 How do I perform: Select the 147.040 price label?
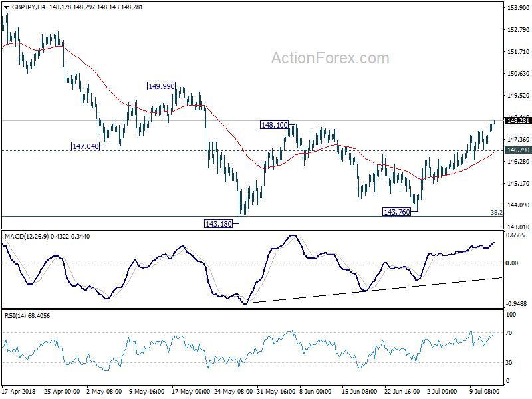coord(86,146)
